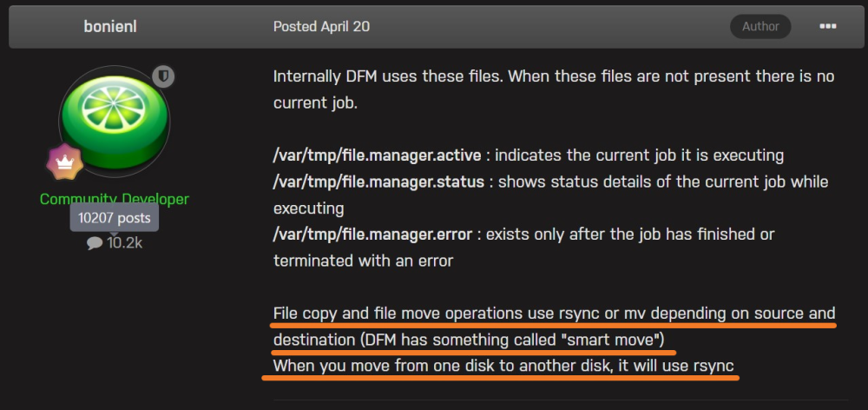Click "terminated with an error" text

pyautogui.click(x=363, y=261)
